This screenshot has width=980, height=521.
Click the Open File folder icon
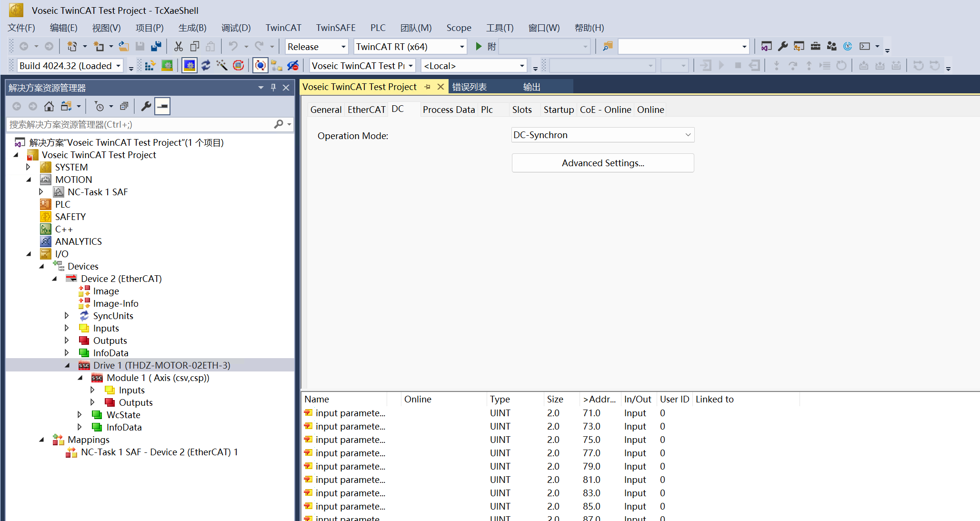coord(124,47)
